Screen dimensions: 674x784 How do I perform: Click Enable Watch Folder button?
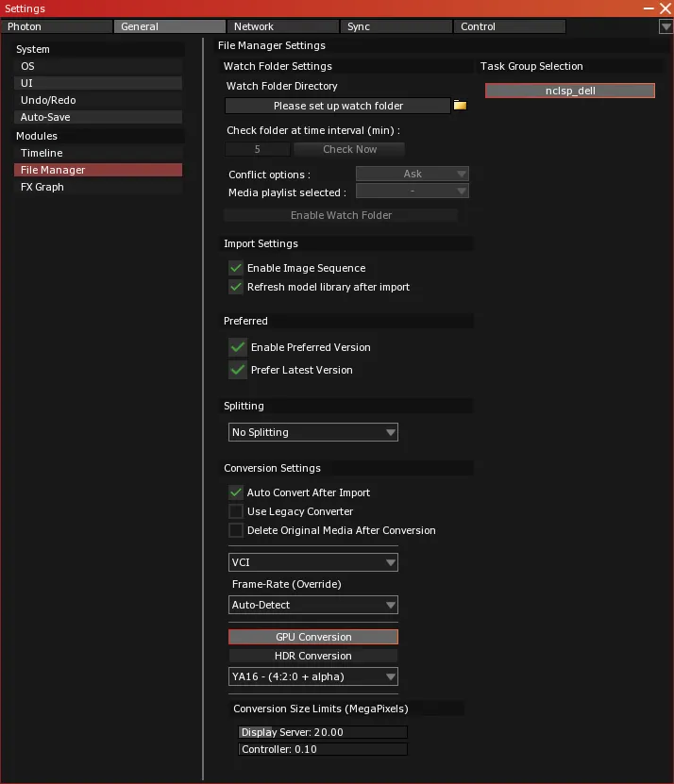pos(341,215)
